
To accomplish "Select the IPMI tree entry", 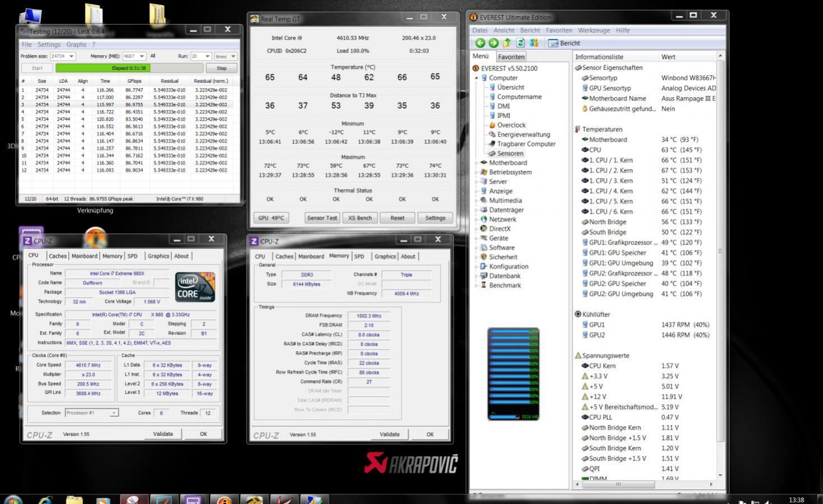I will (x=499, y=115).
